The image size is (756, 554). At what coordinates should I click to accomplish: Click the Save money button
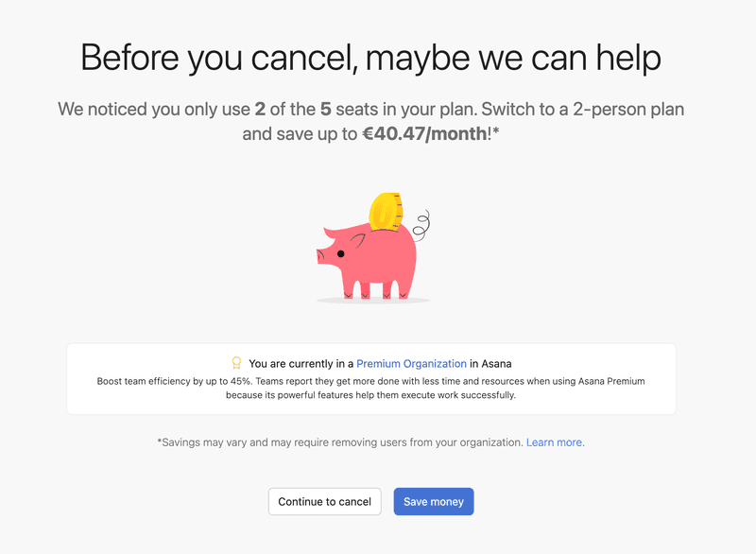(433, 502)
